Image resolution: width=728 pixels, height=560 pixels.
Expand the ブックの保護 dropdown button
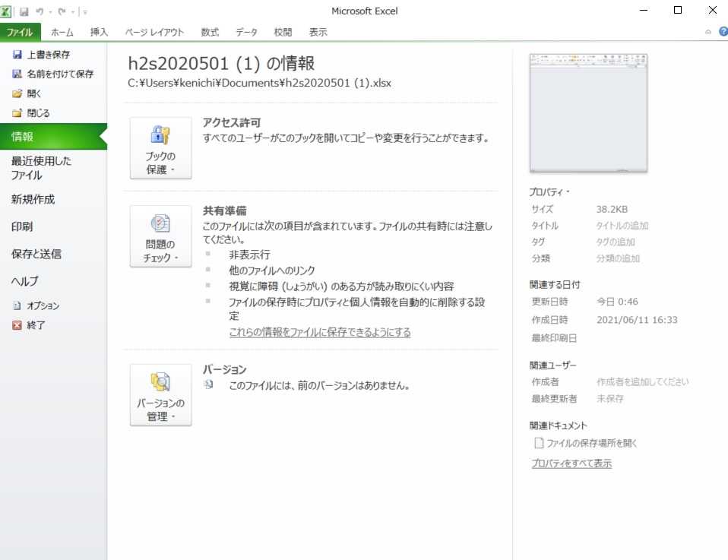(160, 149)
